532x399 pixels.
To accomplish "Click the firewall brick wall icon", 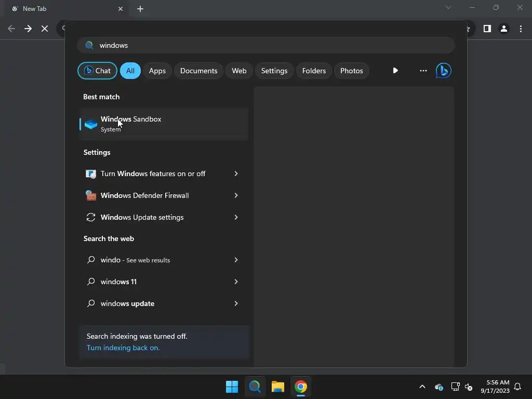I will (x=90, y=195).
